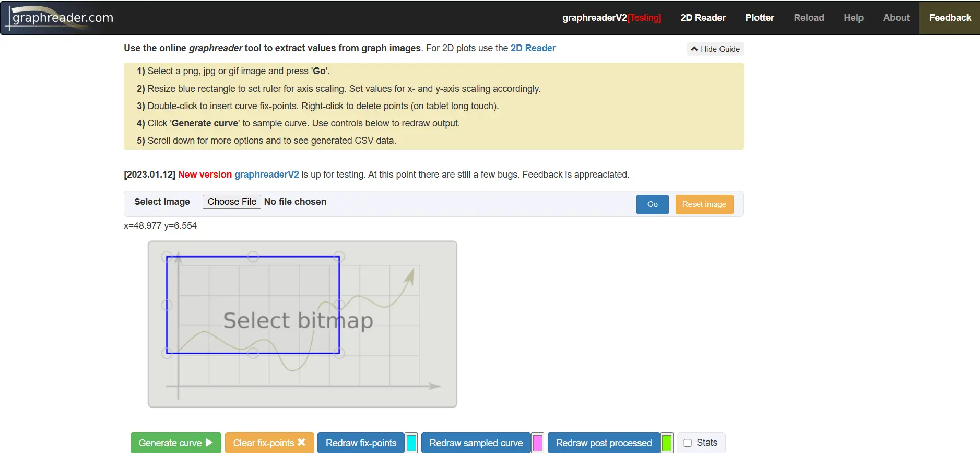Click Clear fix-points button
Image resolution: width=980 pixels, height=453 pixels.
click(269, 443)
